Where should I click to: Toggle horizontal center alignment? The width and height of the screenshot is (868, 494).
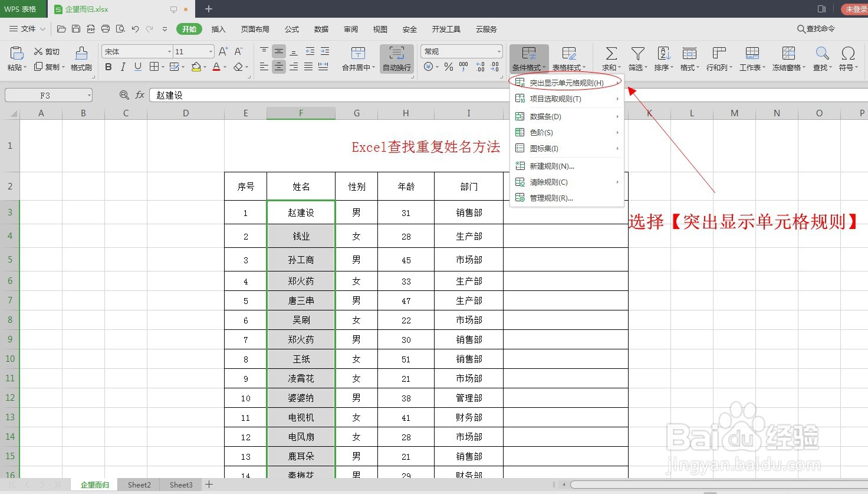[x=278, y=67]
